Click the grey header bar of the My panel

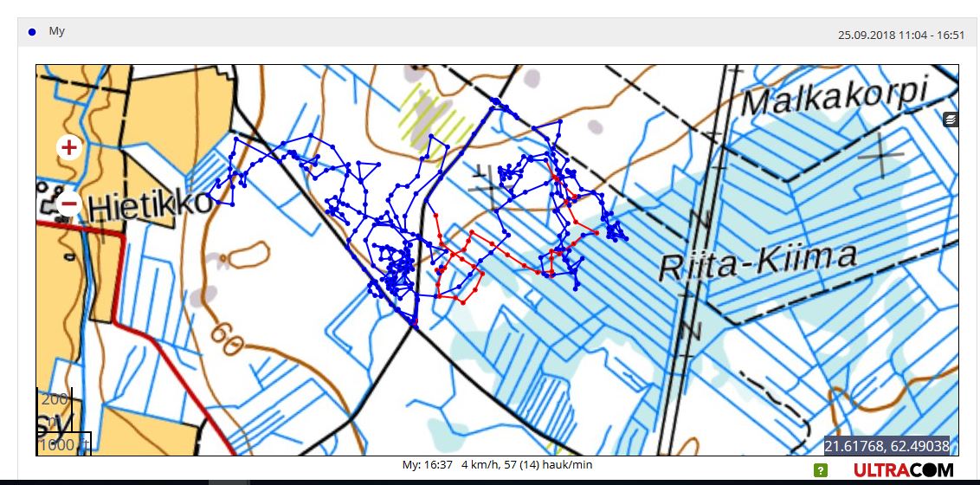433,32
